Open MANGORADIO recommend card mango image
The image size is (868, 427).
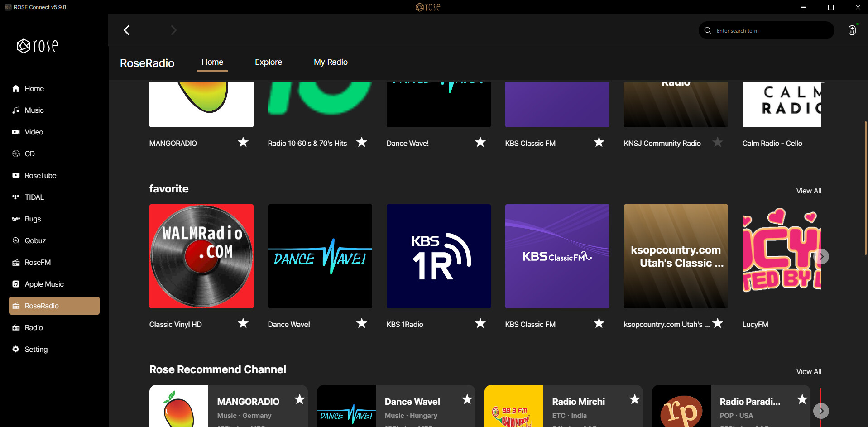coord(179,406)
